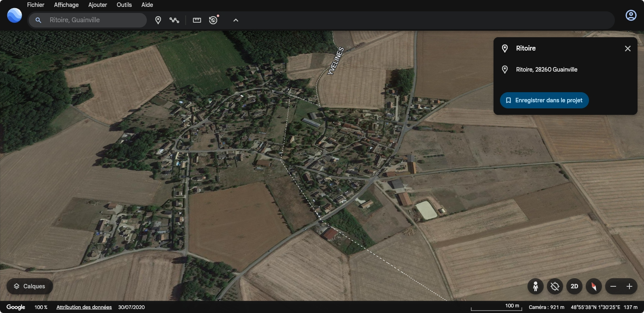Reset orientation using the compass icon
Screen dimensions: 644x313
click(594, 286)
